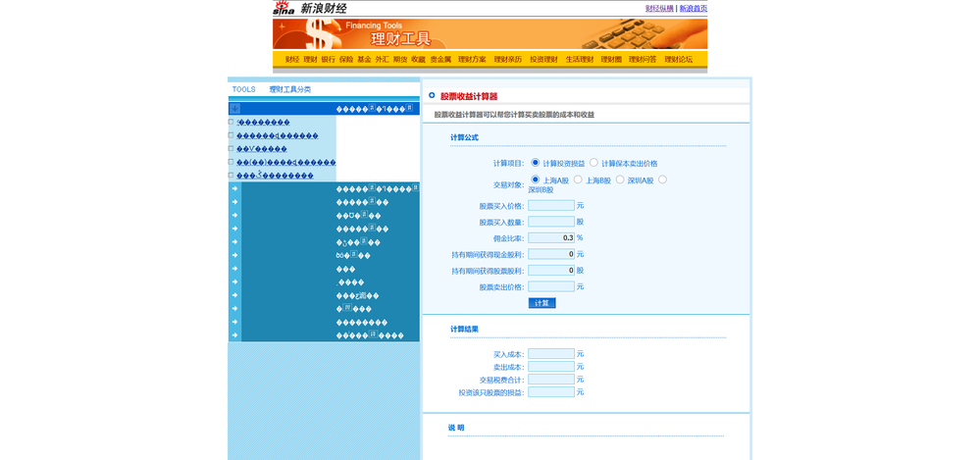The height and width of the screenshot is (460, 980).
Task: Open the garbled sidebar link containing letter V
Action: pyautogui.click(x=262, y=149)
